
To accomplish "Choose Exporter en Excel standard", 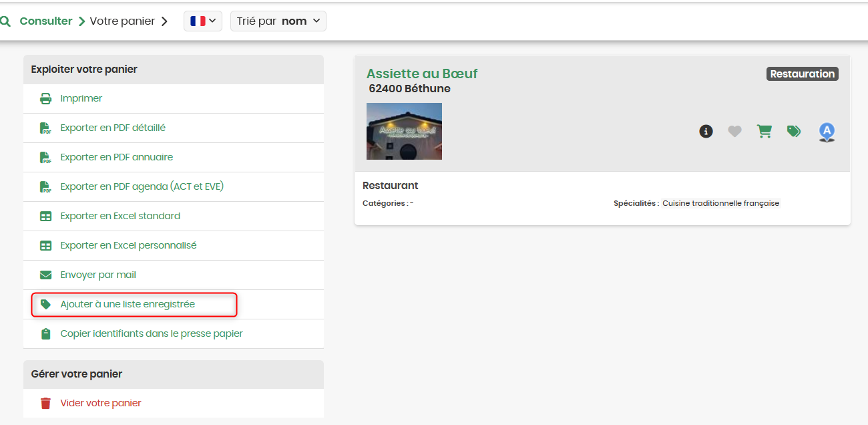I will [120, 216].
